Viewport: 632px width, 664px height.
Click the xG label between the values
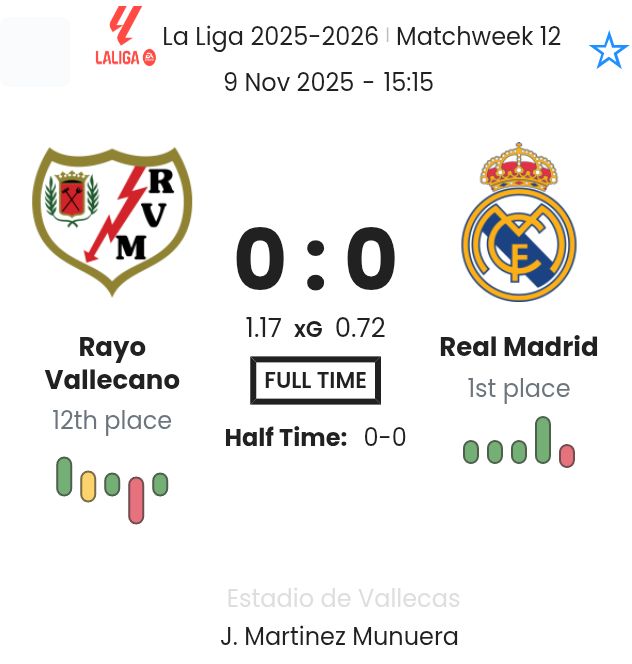pyautogui.click(x=308, y=329)
